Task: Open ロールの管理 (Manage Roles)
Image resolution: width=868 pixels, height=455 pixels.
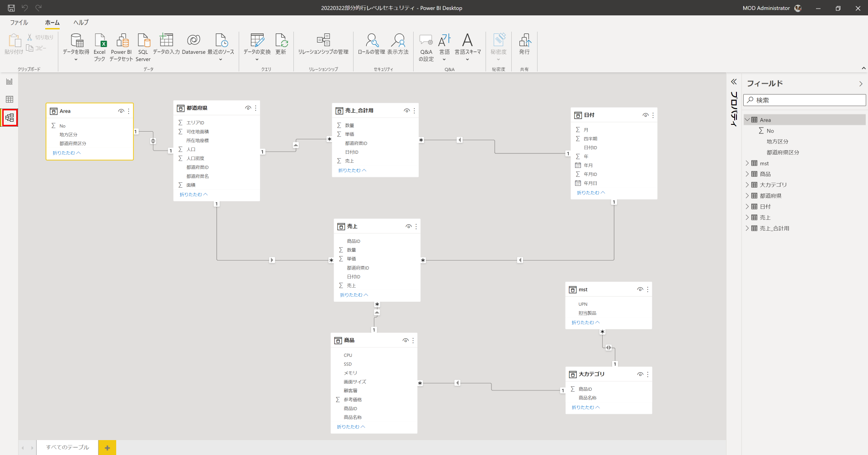Action: point(372,42)
